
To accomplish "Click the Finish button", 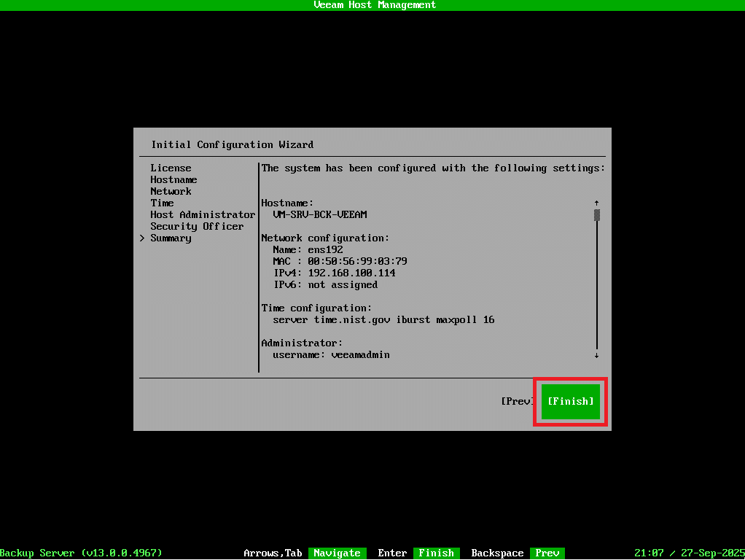I will pyautogui.click(x=570, y=401).
